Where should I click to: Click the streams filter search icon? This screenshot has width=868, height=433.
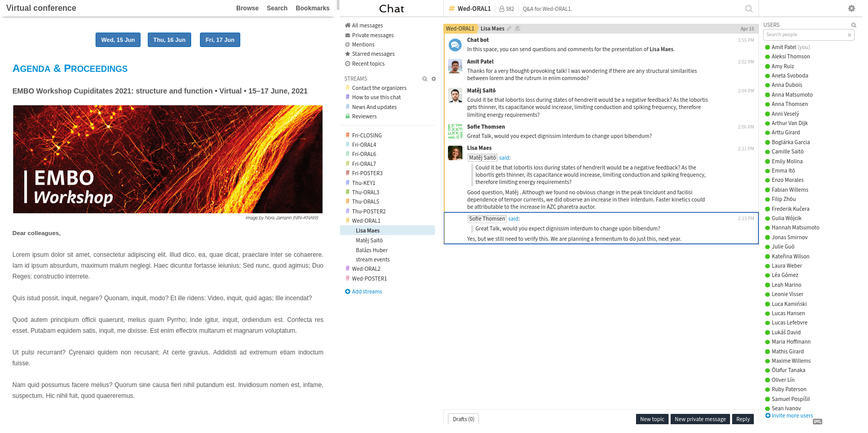(x=425, y=79)
